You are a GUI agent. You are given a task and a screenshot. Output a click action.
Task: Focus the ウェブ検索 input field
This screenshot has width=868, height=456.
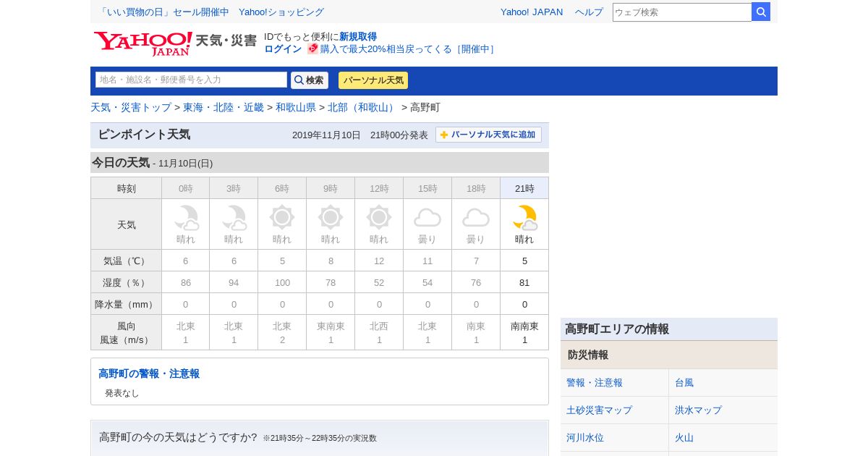(x=681, y=12)
